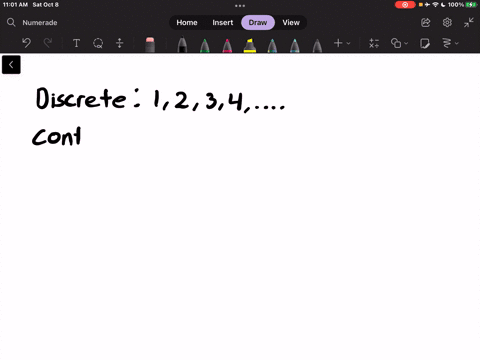Select the black pen
The image size is (480, 360).
pos(182,45)
